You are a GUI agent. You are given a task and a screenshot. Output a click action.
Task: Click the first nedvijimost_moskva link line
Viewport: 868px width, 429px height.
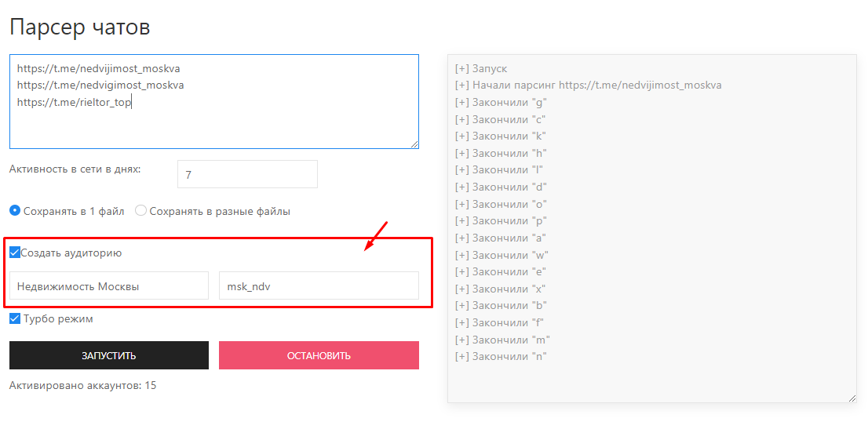point(98,68)
